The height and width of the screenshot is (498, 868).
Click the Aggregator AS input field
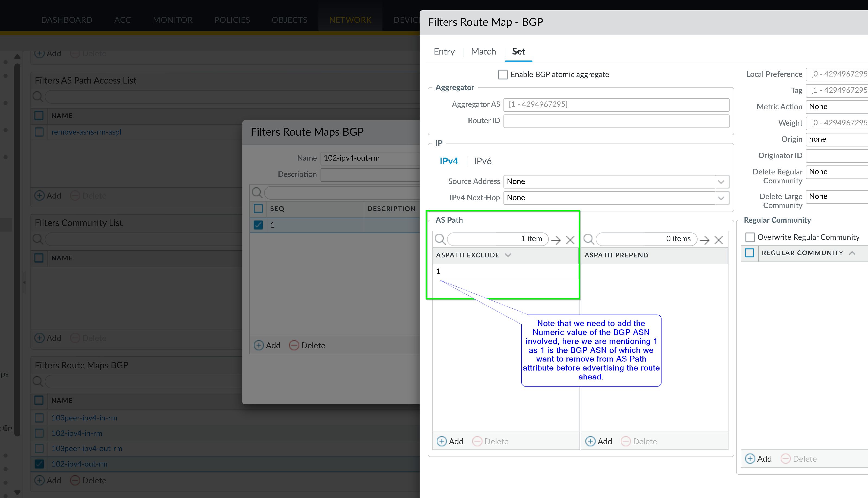(x=616, y=104)
